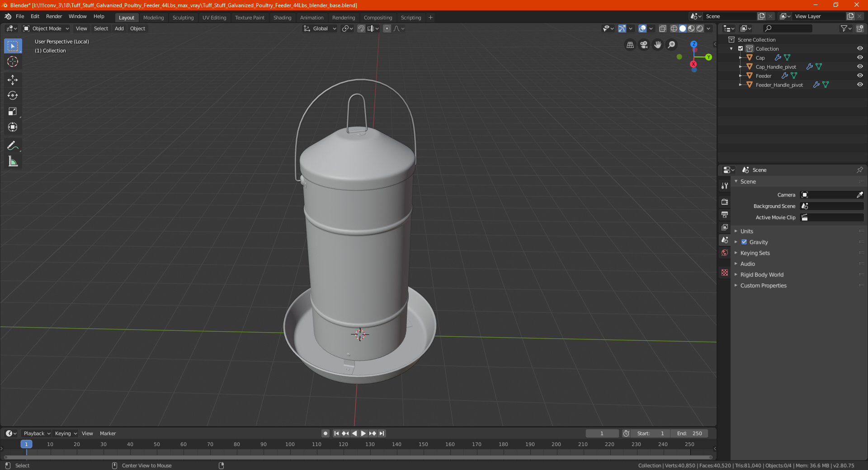
Task: Hide the Feeder object via eye icon
Action: pyautogui.click(x=860, y=75)
